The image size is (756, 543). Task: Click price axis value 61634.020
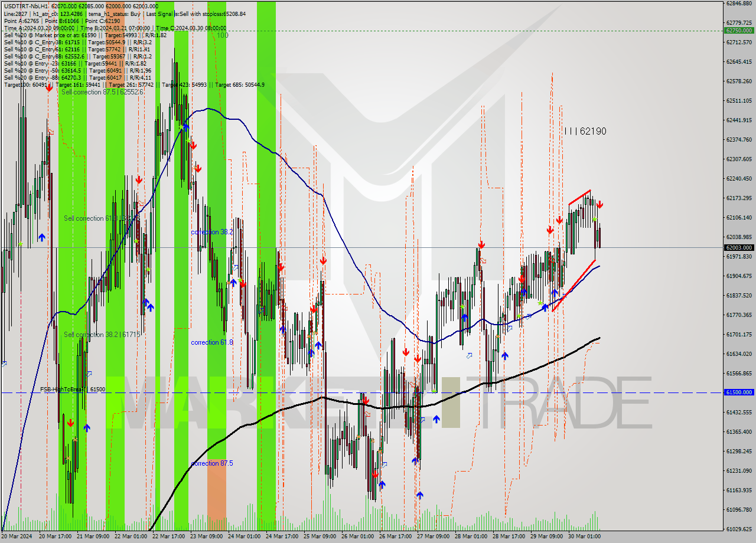(739, 354)
